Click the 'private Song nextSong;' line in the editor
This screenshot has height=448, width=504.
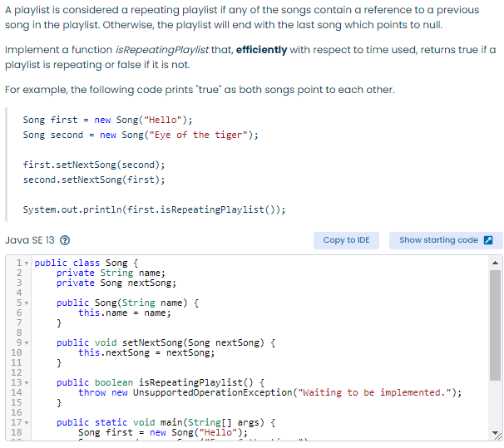point(116,283)
